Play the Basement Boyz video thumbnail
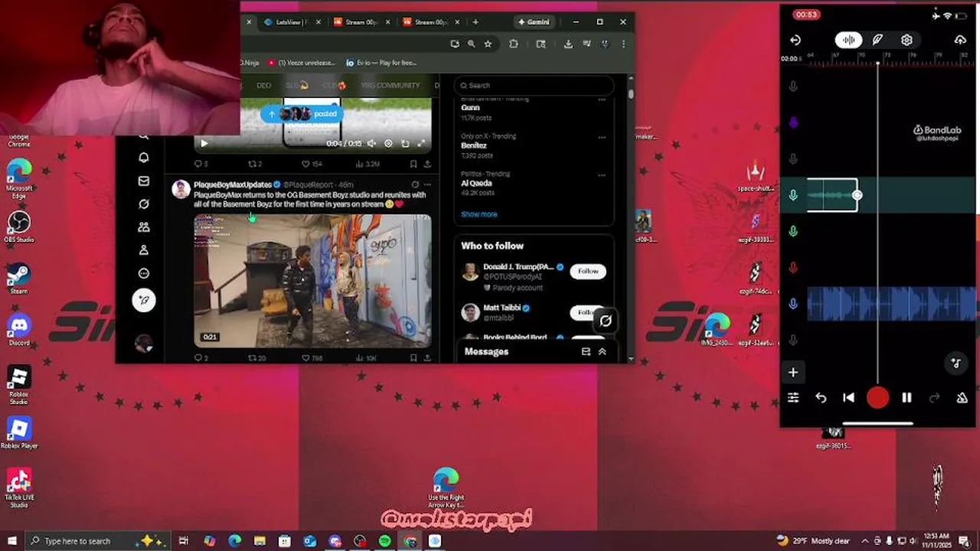 pyautogui.click(x=312, y=281)
